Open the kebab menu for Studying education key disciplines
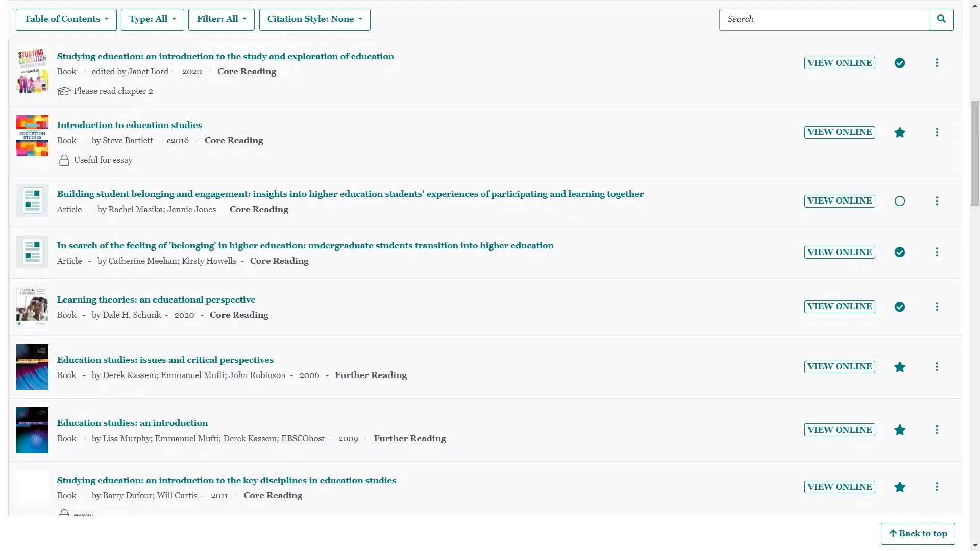 (938, 486)
